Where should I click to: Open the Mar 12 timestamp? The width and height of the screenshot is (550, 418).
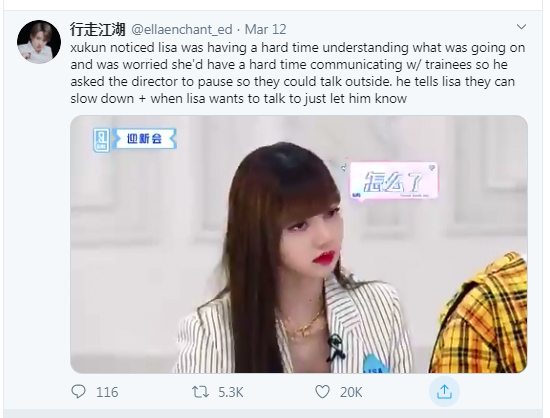click(266, 29)
